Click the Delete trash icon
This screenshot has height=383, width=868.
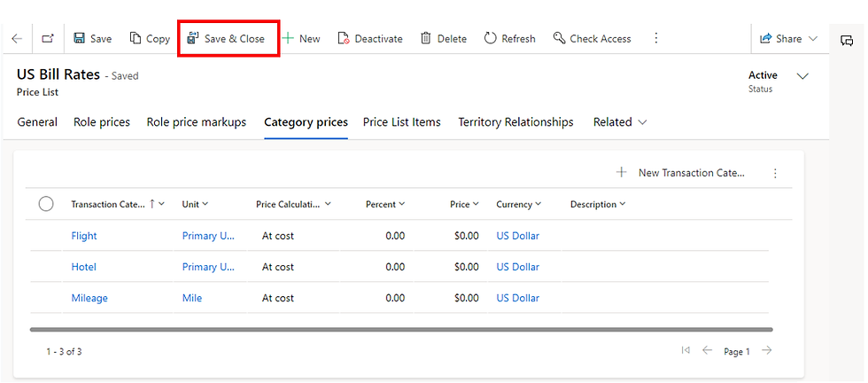(x=426, y=39)
